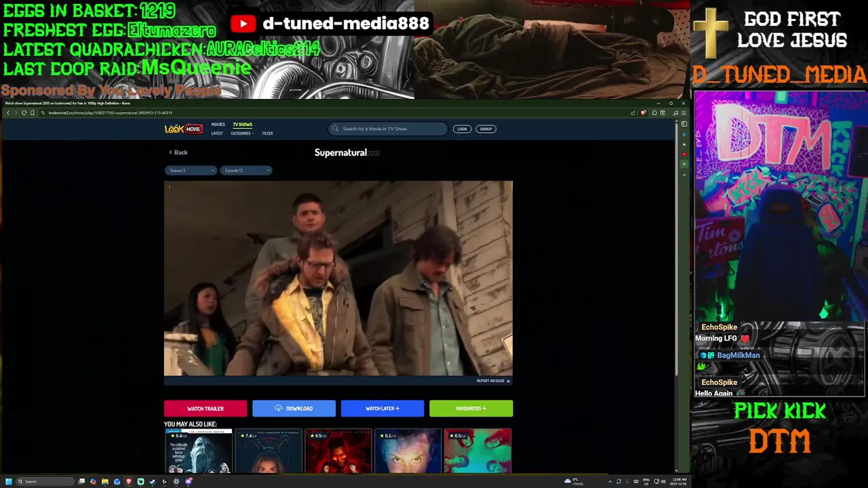Open the red 6.5 rated poster

coord(338,451)
